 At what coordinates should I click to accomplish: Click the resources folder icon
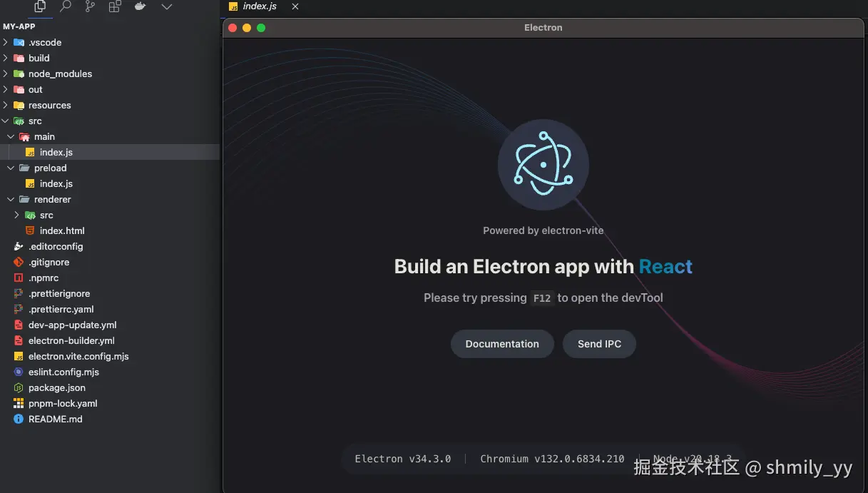click(x=19, y=105)
